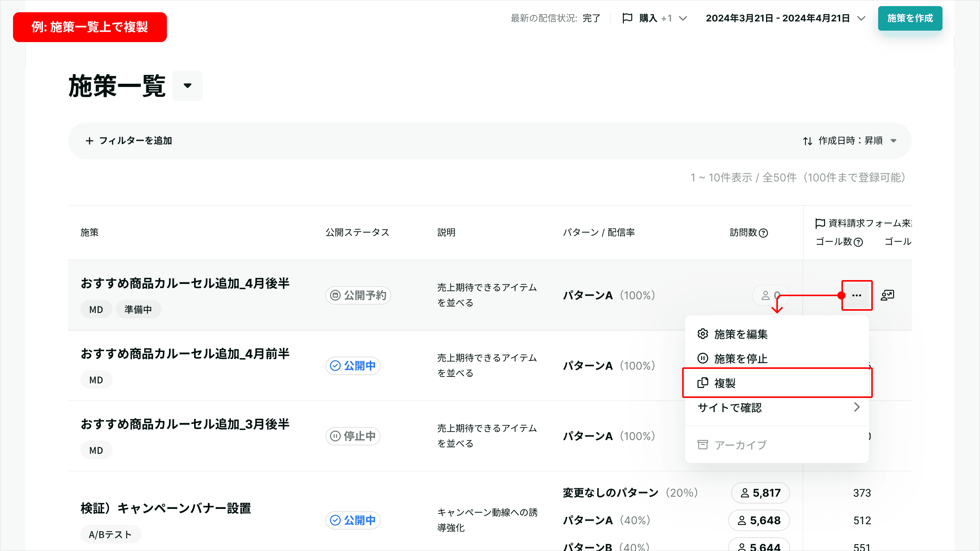The height and width of the screenshot is (551, 980).
Task: Expand the サイトで確認 submenu
Action: tap(777, 408)
